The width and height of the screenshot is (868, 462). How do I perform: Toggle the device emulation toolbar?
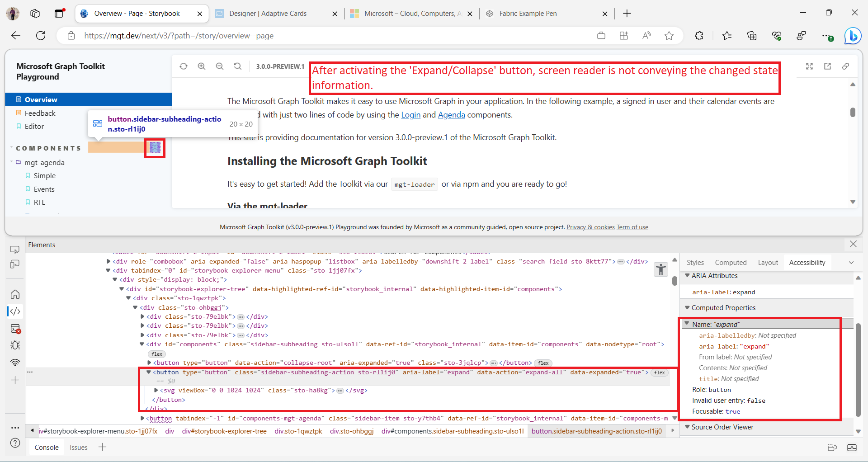click(15, 264)
